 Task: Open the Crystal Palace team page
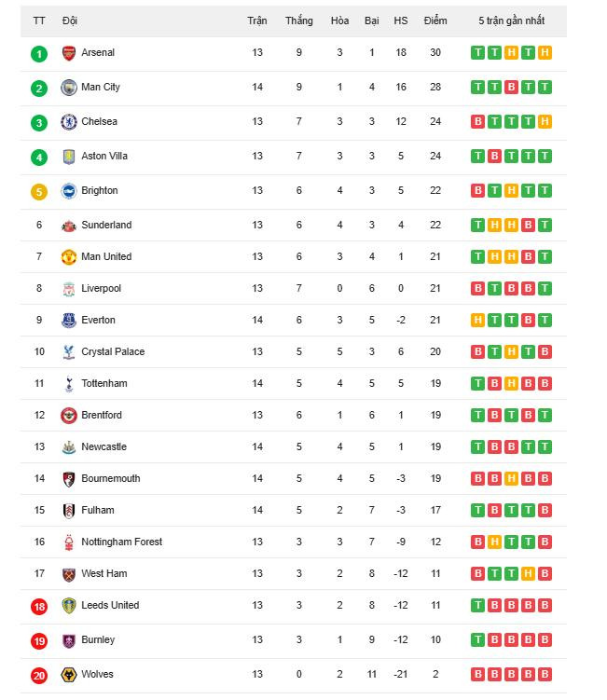[x=113, y=352]
